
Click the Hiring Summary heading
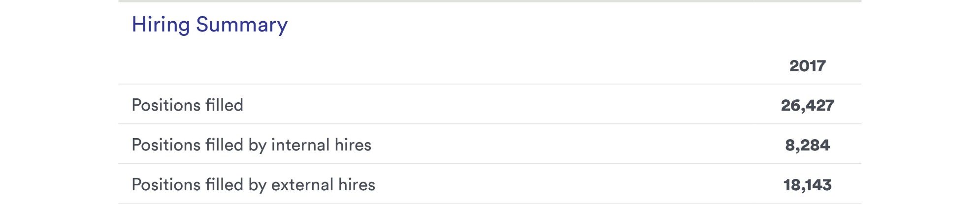click(209, 25)
